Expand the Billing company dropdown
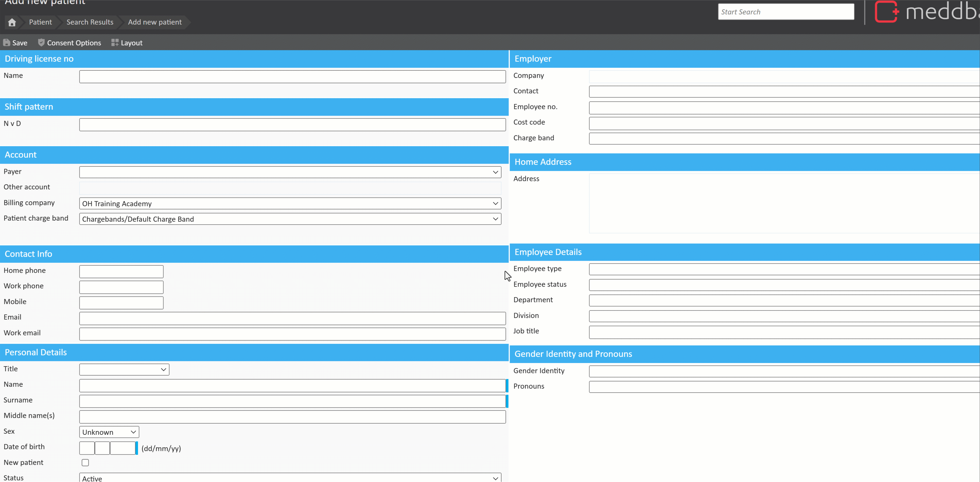980x482 pixels. [x=290, y=203]
